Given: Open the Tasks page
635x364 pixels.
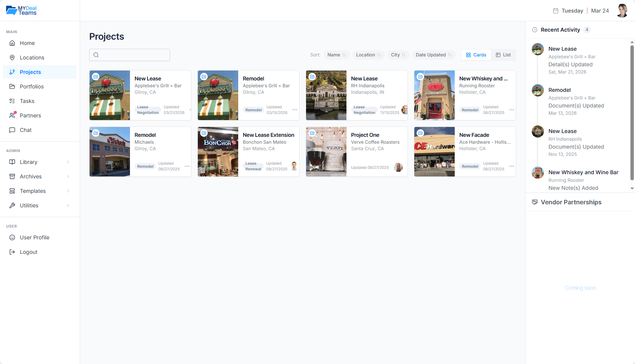Looking at the screenshot, I should (40, 101).
